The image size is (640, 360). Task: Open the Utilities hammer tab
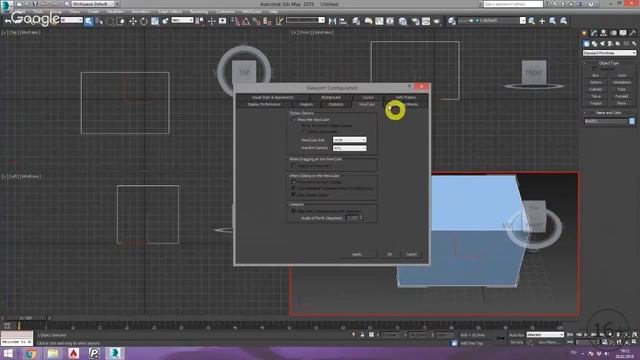[x=632, y=33]
